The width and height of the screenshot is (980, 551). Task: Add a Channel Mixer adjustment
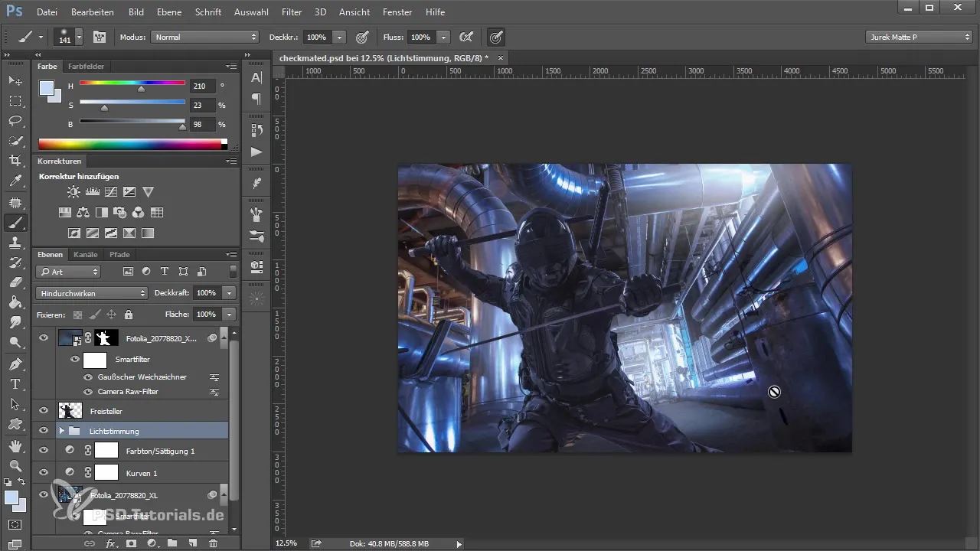(x=139, y=212)
